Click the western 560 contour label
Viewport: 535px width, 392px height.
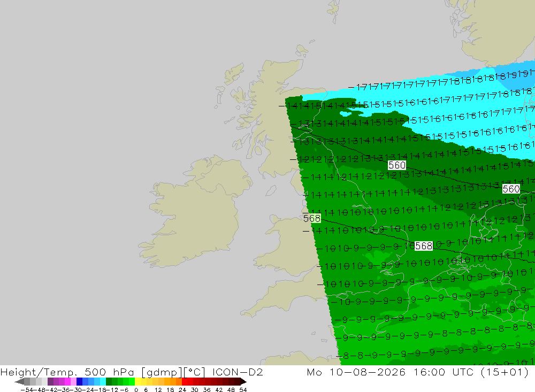tap(397, 165)
